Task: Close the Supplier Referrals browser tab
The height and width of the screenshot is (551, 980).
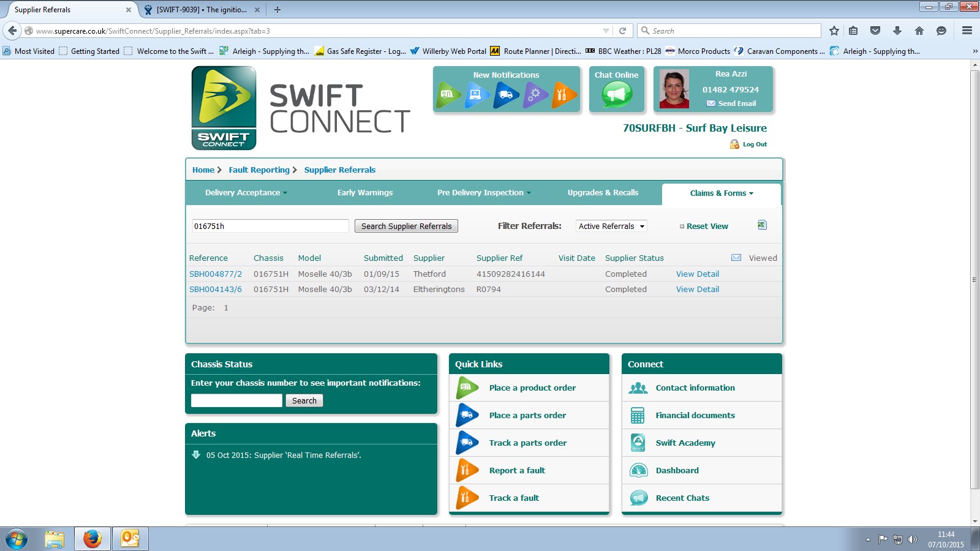Action: [129, 10]
